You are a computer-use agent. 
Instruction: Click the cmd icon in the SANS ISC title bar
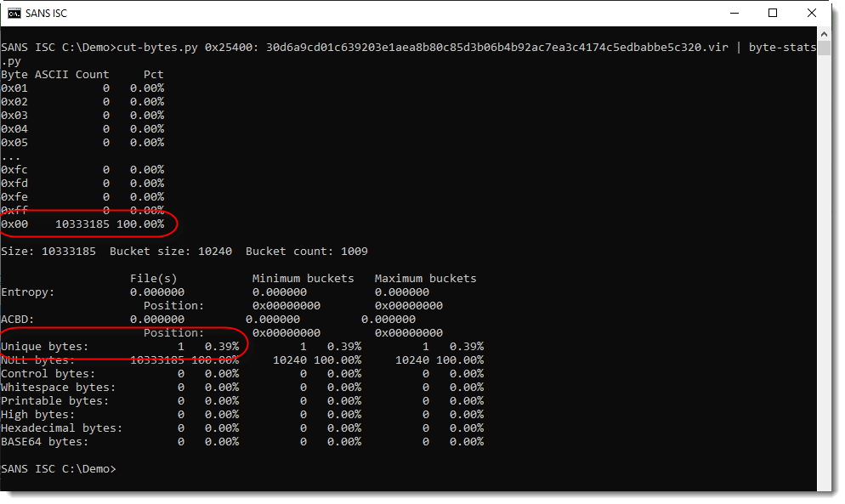(14, 13)
